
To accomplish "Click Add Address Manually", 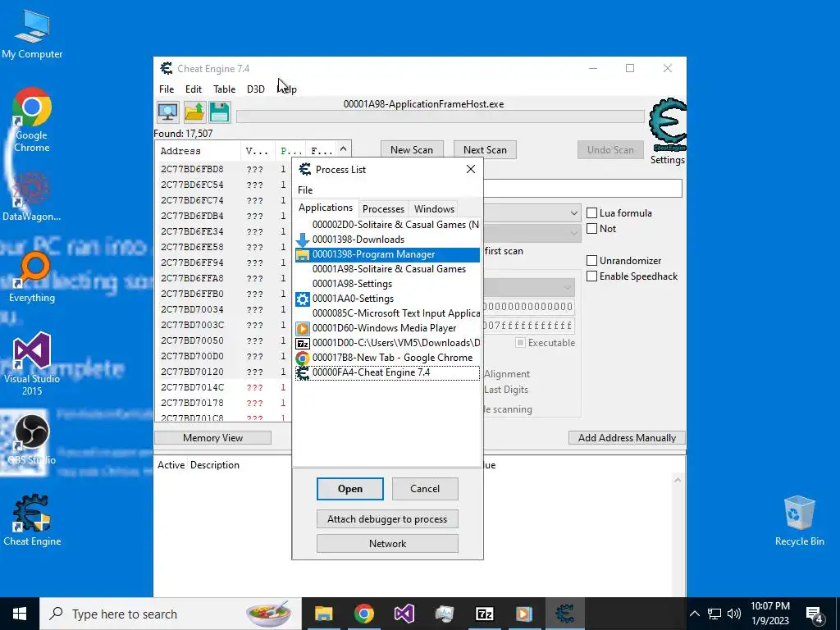I will (x=627, y=438).
